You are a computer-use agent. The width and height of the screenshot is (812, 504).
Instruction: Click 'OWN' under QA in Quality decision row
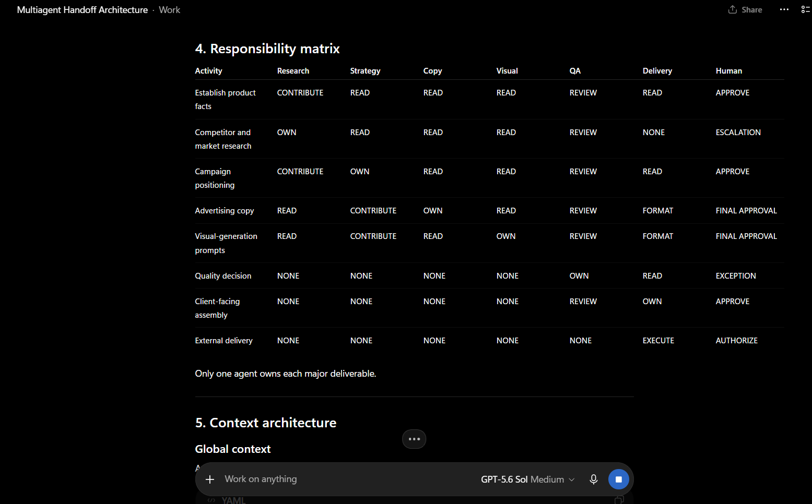click(x=579, y=276)
